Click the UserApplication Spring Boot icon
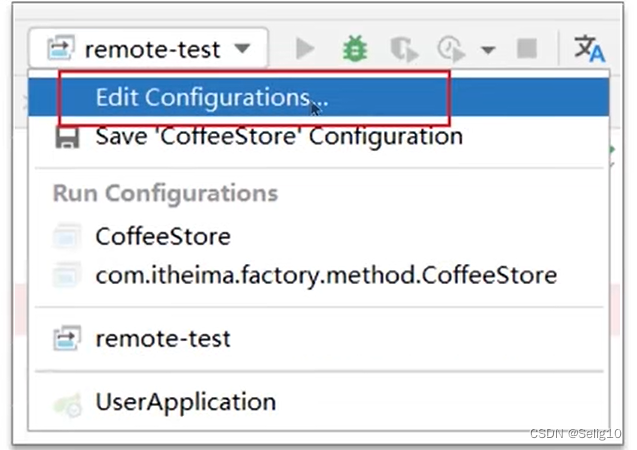Screen dimensions: 637x450 pyautogui.click(x=67, y=405)
